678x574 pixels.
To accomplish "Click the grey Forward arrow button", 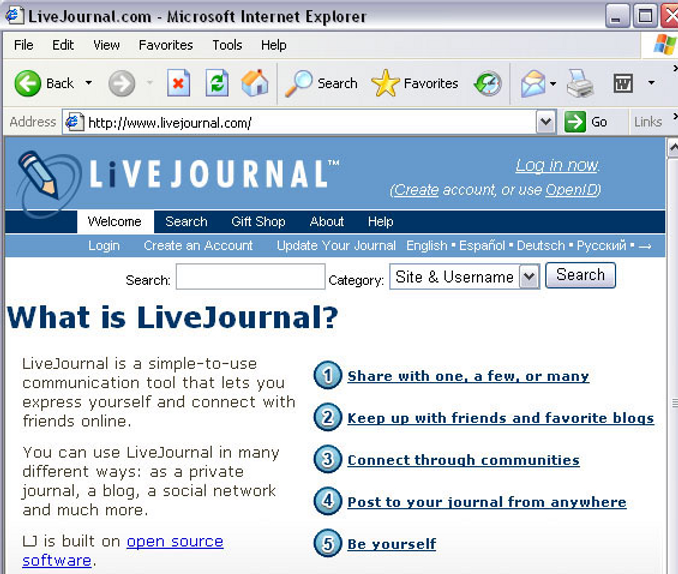I will click(x=122, y=83).
